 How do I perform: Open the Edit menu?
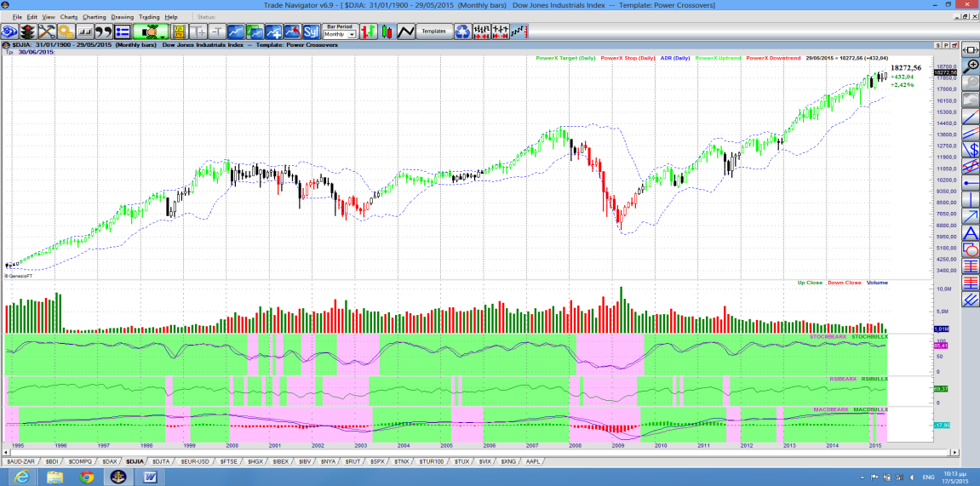(x=32, y=17)
